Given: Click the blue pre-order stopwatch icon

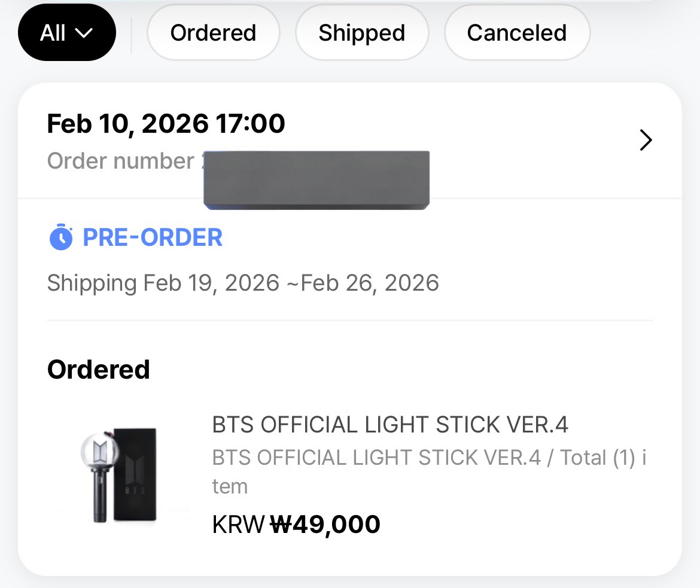Looking at the screenshot, I should coord(60,237).
